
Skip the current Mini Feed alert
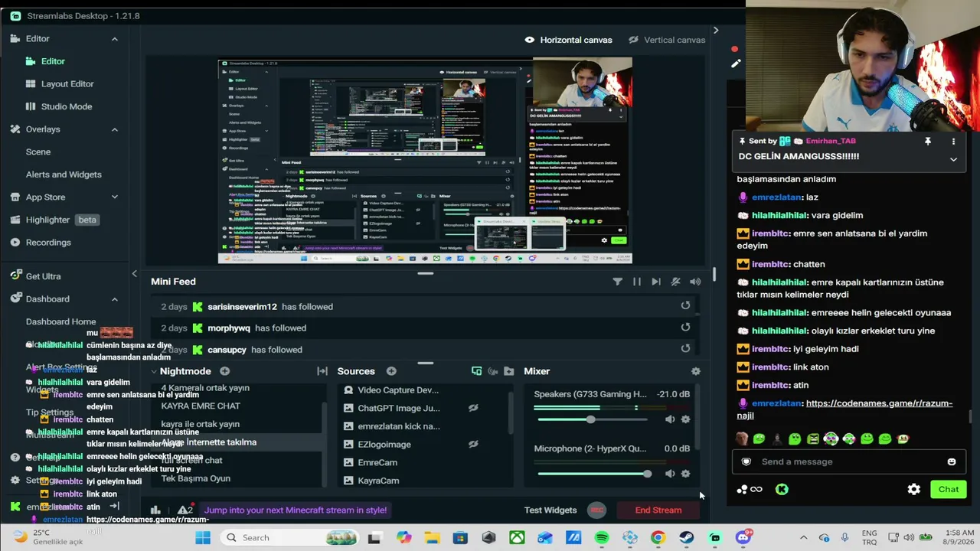tap(656, 282)
